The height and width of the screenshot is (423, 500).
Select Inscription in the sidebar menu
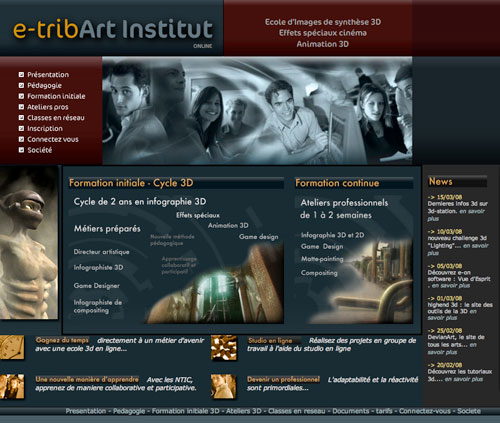[45, 128]
